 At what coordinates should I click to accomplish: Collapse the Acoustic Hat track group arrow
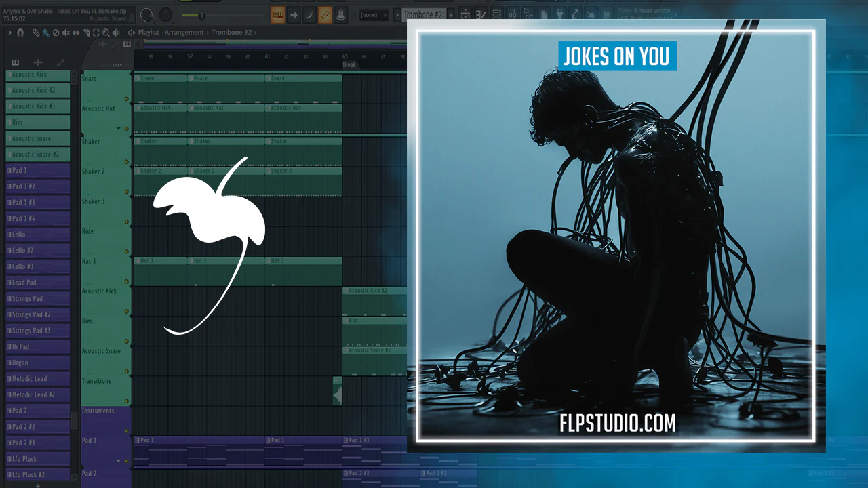click(118, 129)
